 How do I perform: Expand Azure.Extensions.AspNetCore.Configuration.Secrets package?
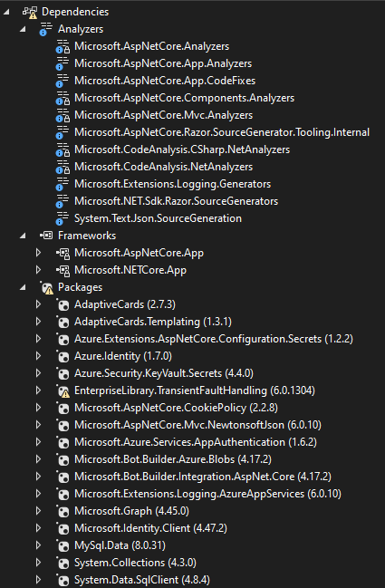pos(38,339)
